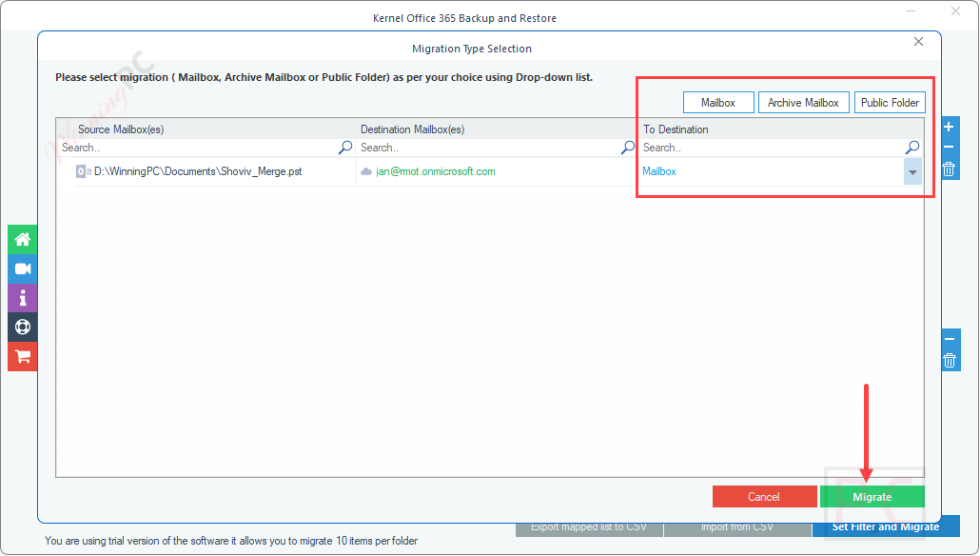Click the Mailbox button
This screenshot has width=980, height=556.
pos(718,103)
